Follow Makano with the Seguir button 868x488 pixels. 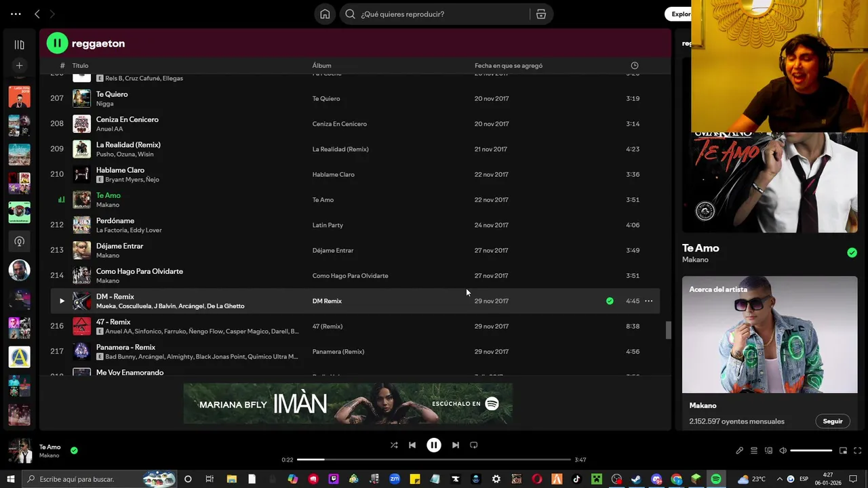(832, 421)
